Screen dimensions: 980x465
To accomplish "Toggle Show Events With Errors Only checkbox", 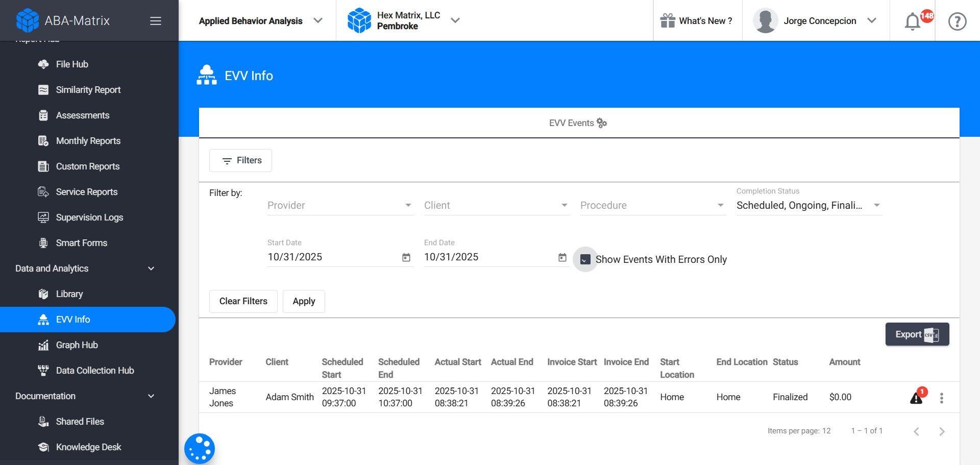I will click(585, 259).
